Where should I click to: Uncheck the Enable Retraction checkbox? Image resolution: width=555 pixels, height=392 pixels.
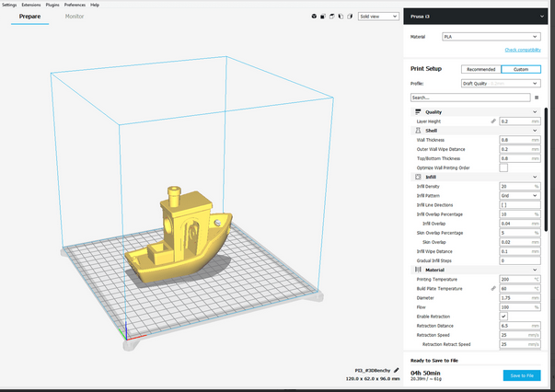(x=503, y=317)
